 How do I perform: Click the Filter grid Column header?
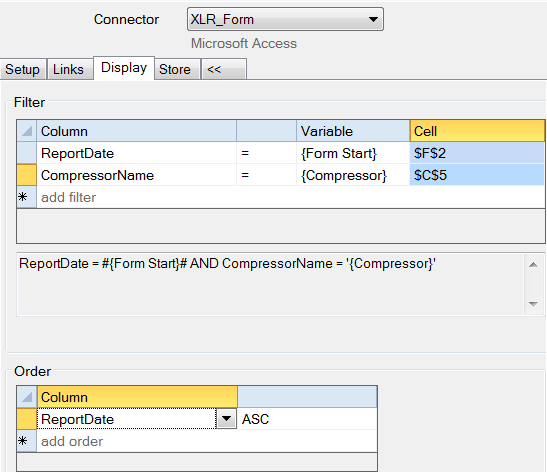[136, 131]
